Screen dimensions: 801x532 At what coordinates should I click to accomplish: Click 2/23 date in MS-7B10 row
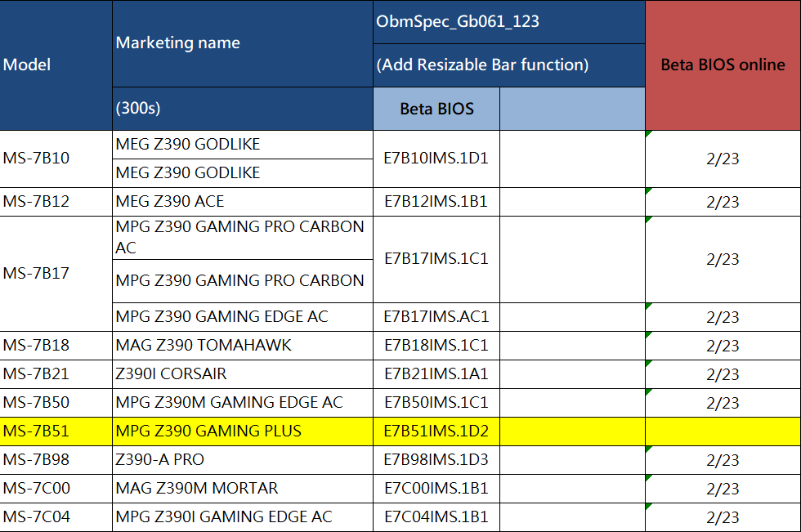point(723,159)
